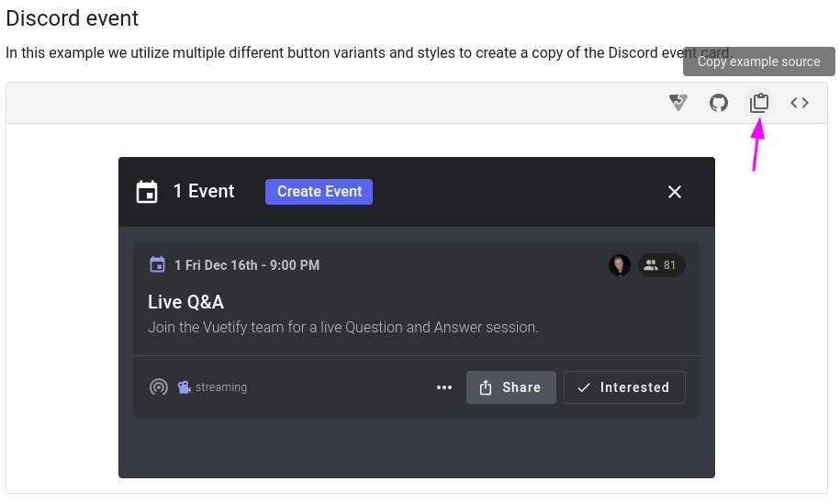Screen dimensions: 840x504
Task: Open the three-dots more options menu
Action: coord(444,387)
